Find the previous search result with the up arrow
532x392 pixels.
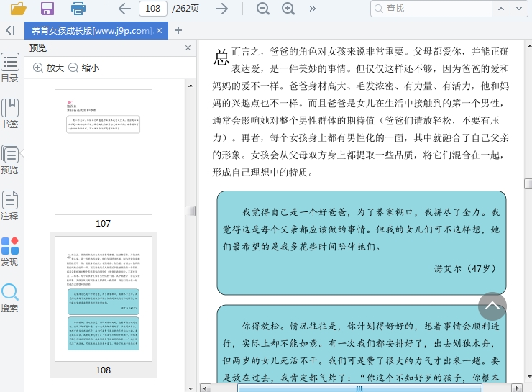click(501, 9)
